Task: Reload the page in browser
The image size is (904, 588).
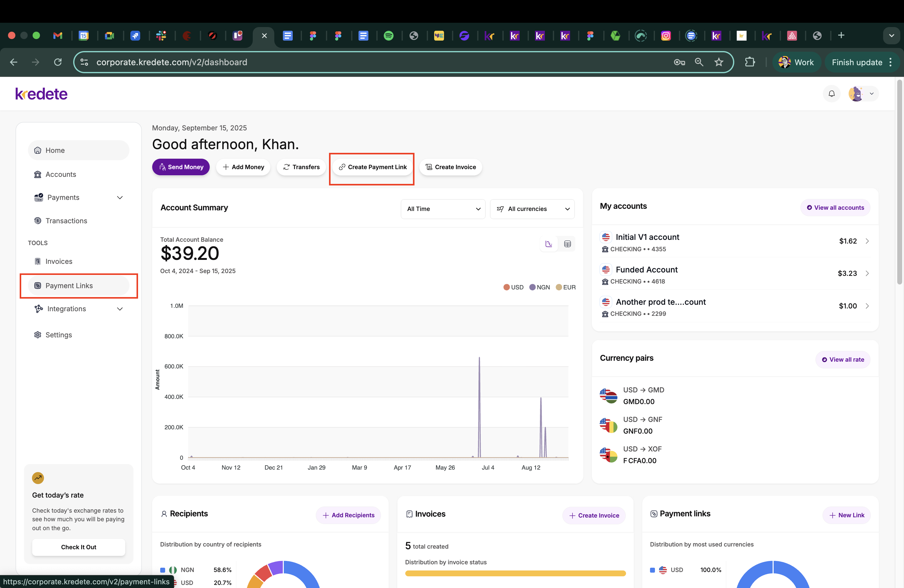Action: tap(58, 62)
